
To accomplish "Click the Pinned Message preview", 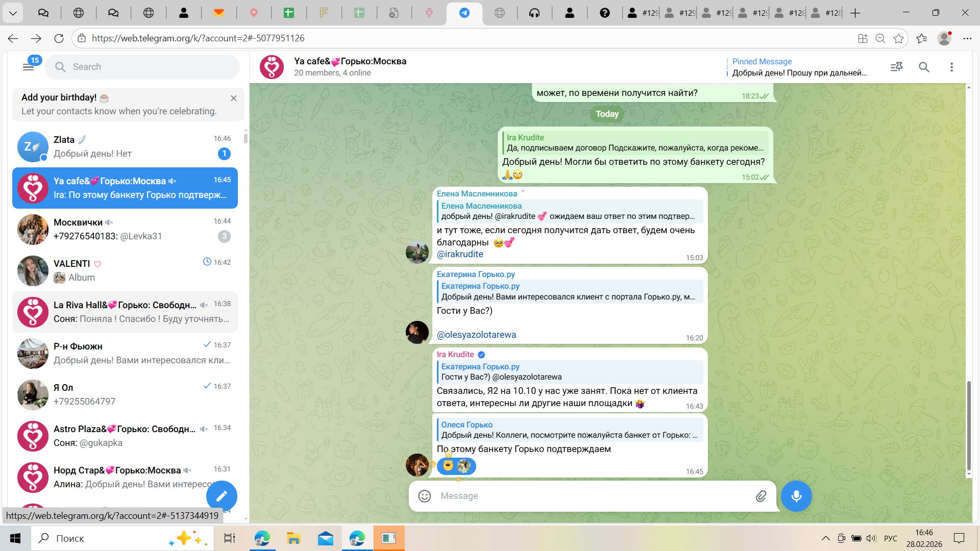I will pyautogui.click(x=799, y=67).
